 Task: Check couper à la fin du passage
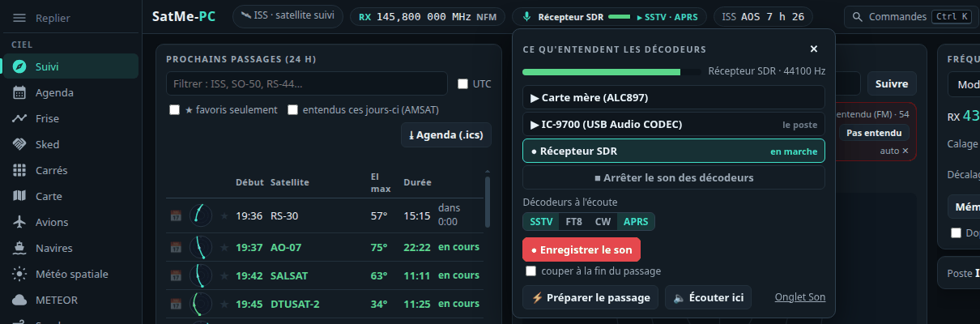[531, 271]
